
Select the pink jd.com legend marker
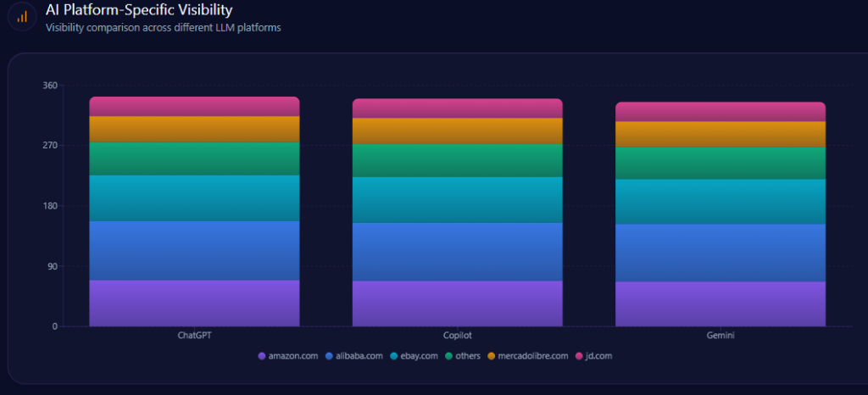580,356
